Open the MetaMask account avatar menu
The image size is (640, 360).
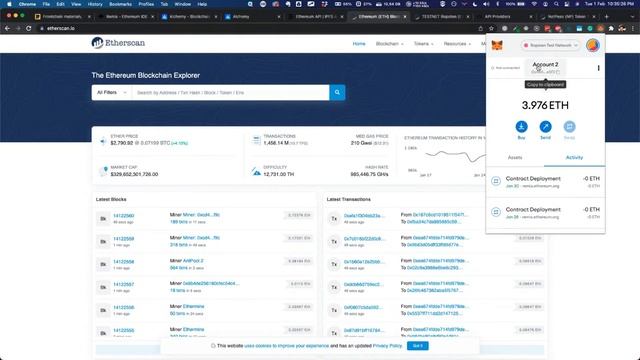pyautogui.click(x=593, y=45)
